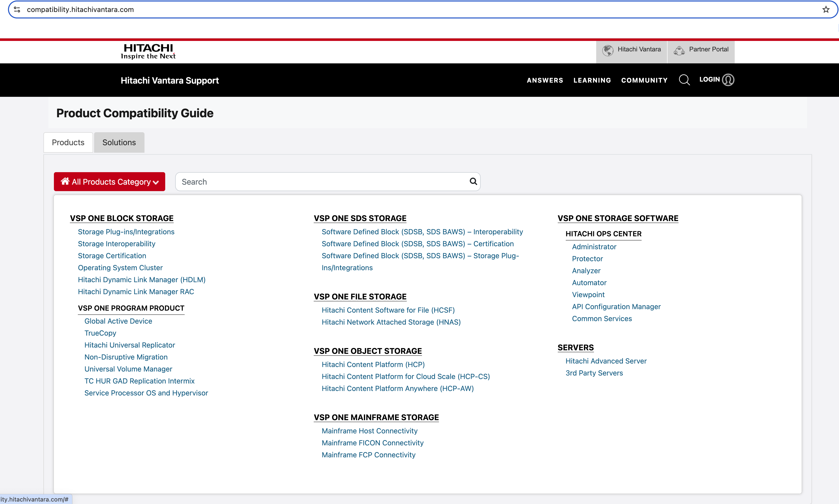Open Storage Interoperability link
The width and height of the screenshot is (839, 504).
click(x=117, y=244)
